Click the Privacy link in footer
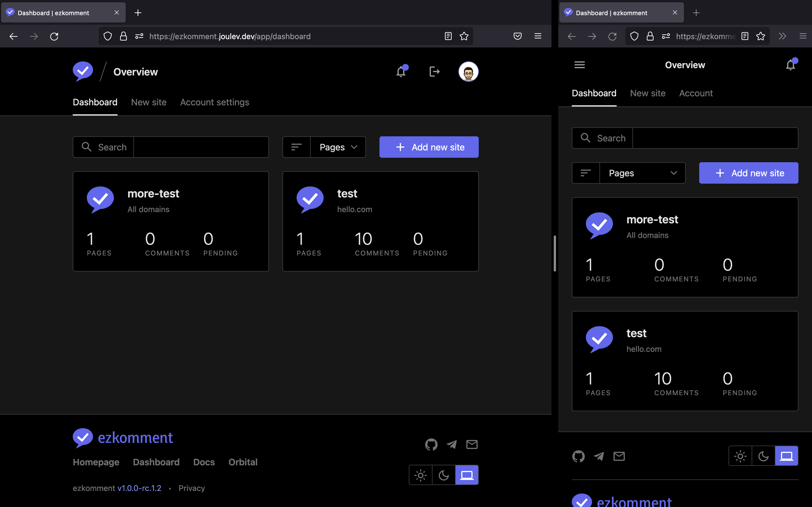This screenshot has height=507, width=812. click(192, 488)
